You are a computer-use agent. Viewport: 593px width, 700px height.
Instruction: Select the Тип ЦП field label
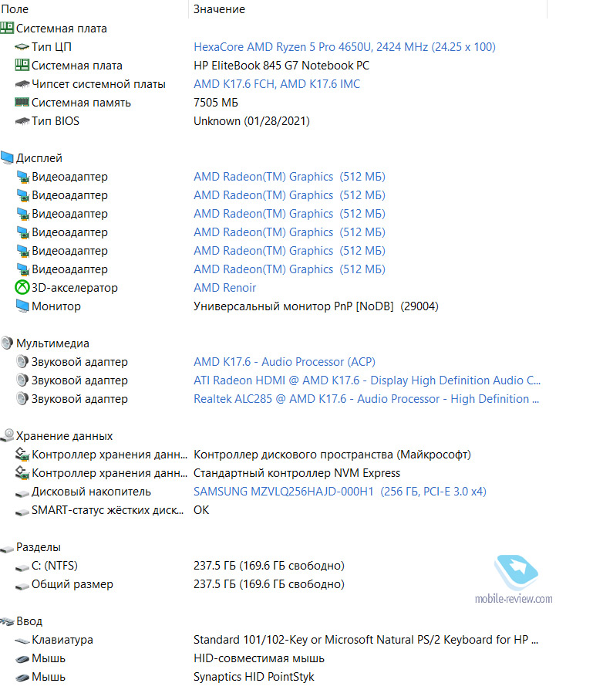pyautogui.click(x=52, y=47)
